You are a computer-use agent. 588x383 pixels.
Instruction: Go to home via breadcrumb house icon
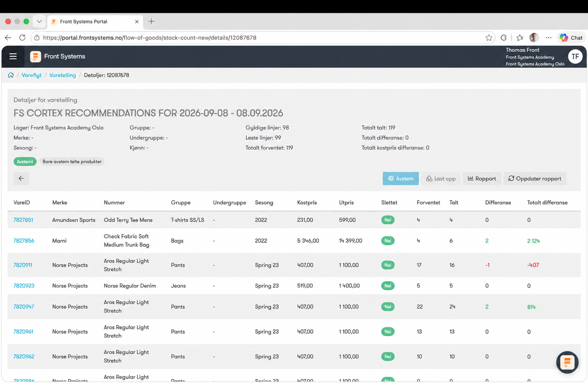coord(11,75)
